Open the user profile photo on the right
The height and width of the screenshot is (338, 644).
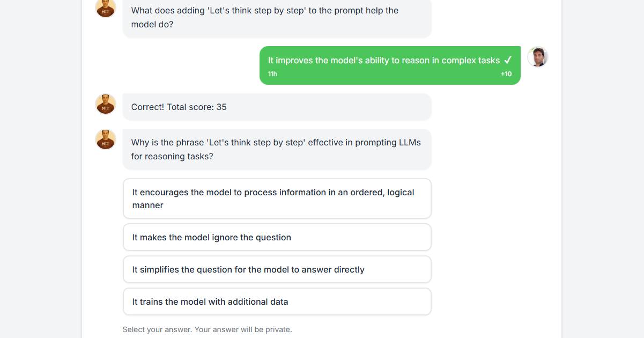click(537, 56)
